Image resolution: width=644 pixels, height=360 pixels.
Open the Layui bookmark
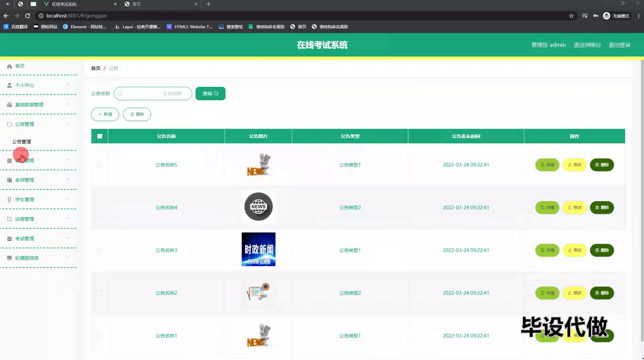138,27
